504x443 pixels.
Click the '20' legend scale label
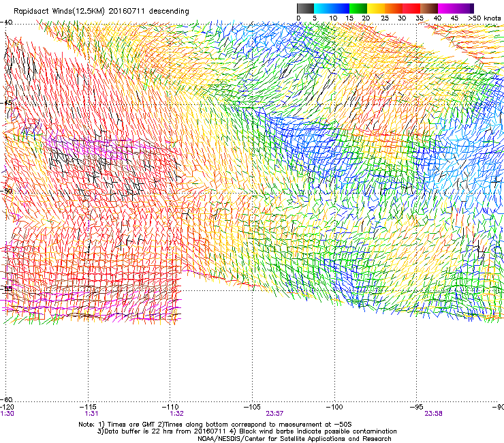coord(366,18)
